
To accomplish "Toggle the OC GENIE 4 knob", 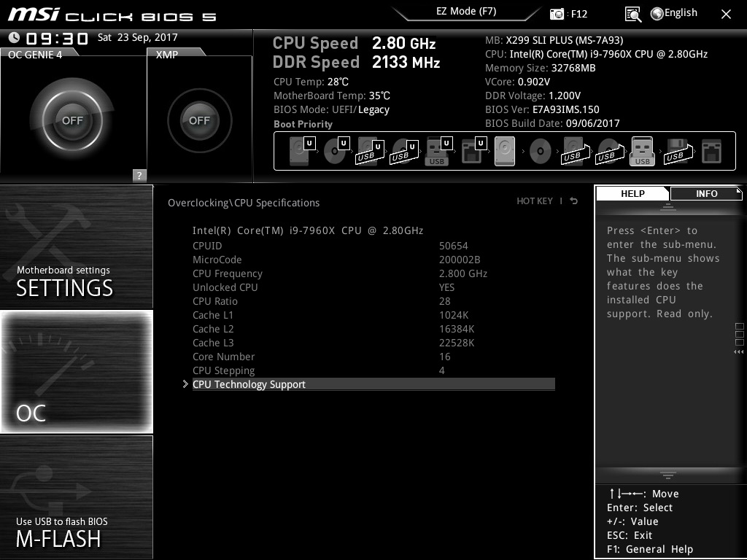I will tap(72, 120).
